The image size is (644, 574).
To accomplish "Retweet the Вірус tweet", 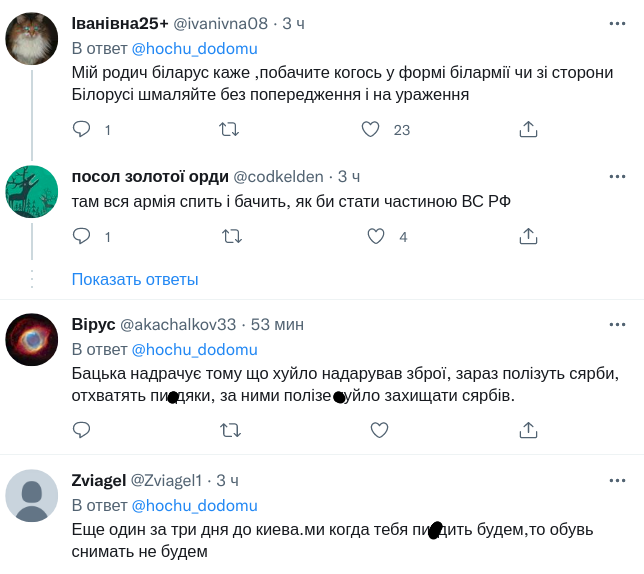I will click(x=229, y=430).
